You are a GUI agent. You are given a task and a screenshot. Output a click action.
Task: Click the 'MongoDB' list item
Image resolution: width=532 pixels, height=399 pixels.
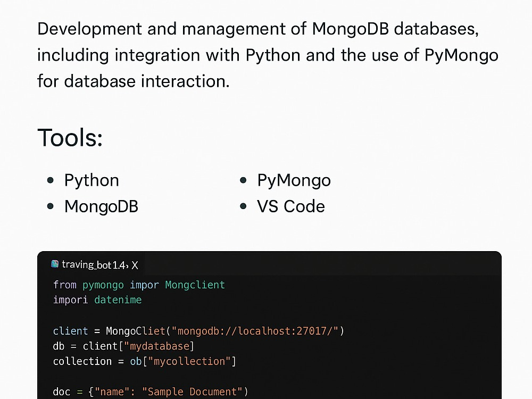(x=101, y=206)
